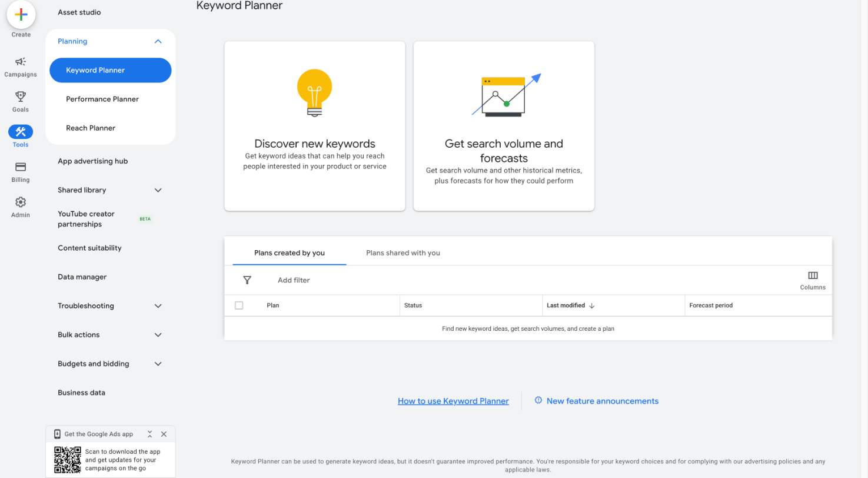Click the Plan column header
This screenshot has height=478, width=868.
tap(273, 306)
